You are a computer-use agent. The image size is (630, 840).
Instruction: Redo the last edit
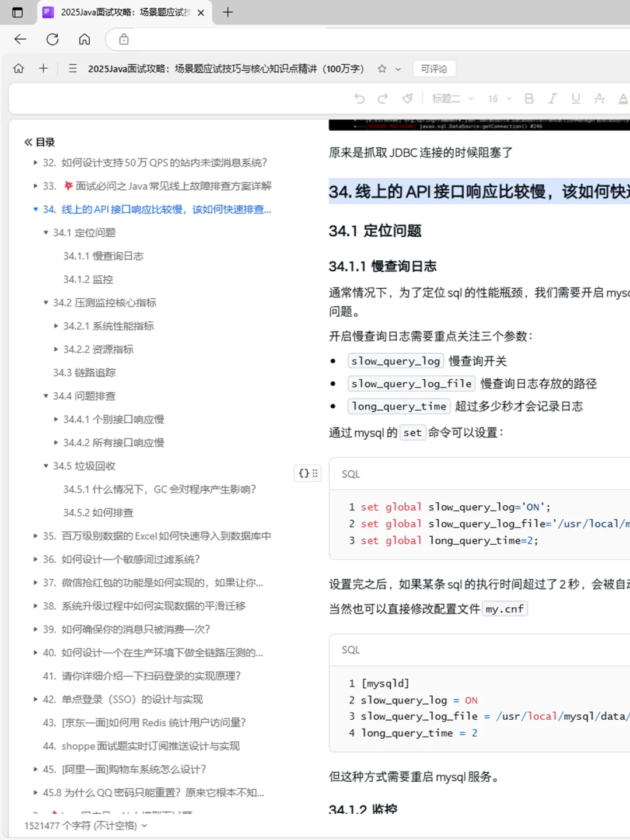383,99
